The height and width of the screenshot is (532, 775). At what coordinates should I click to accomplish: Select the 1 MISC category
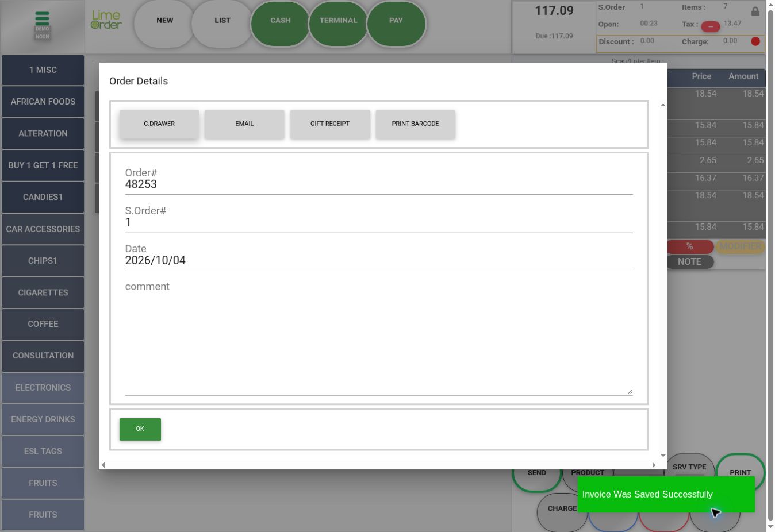coord(43,70)
